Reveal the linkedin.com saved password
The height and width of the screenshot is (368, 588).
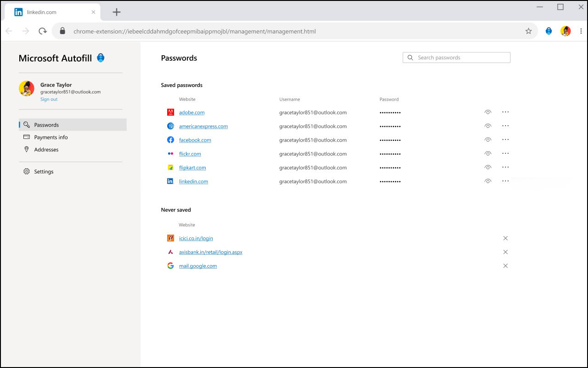coord(488,181)
